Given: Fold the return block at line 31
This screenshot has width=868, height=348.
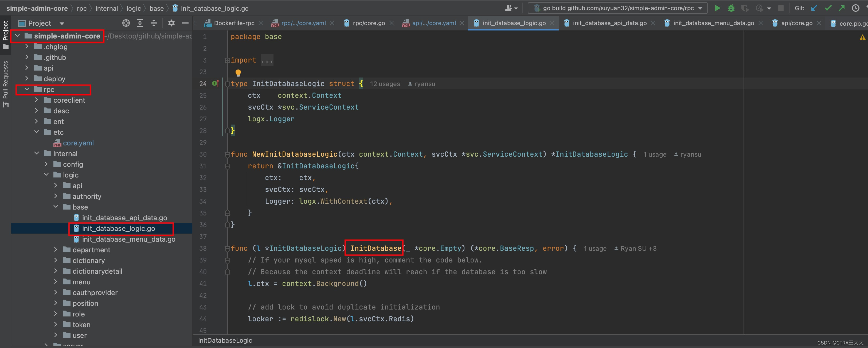Looking at the screenshot, I should [228, 166].
